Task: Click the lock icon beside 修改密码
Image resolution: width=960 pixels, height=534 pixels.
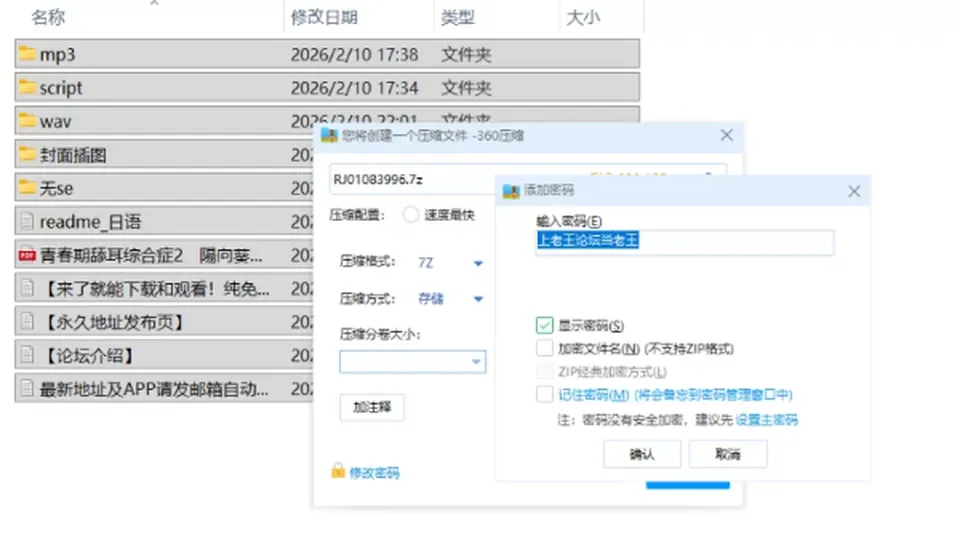Action: pyautogui.click(x=338, y=470)
